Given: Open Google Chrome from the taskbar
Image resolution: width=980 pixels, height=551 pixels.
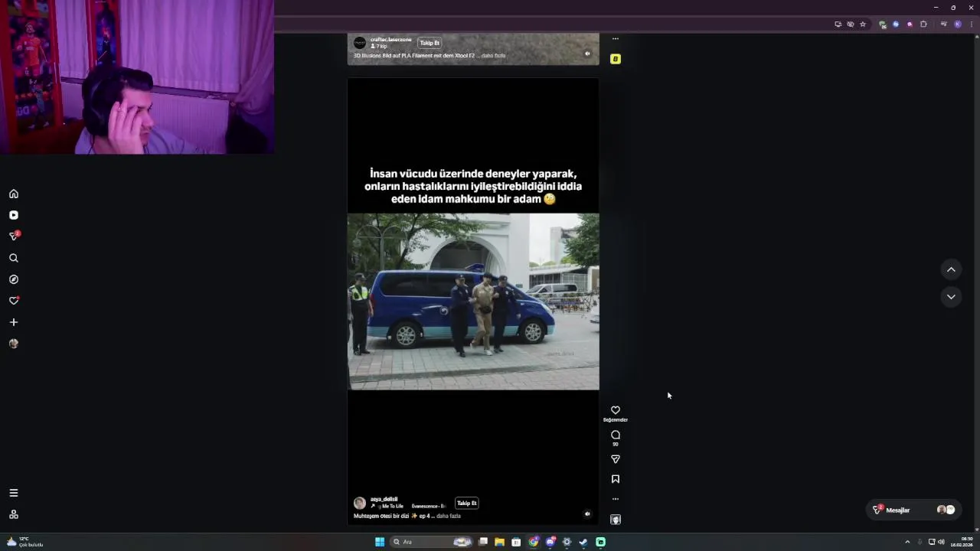Looking at the screenshot, I should tap(533, 542).
